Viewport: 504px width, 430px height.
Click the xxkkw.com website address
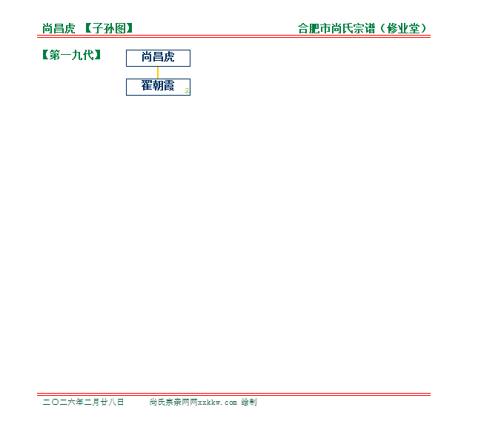(x=217, y=403)
